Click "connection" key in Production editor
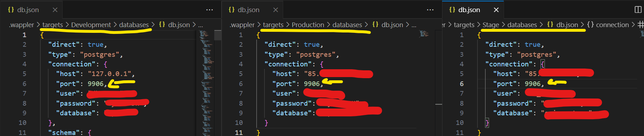Screen dimensions: 644x136 (288, 64)
